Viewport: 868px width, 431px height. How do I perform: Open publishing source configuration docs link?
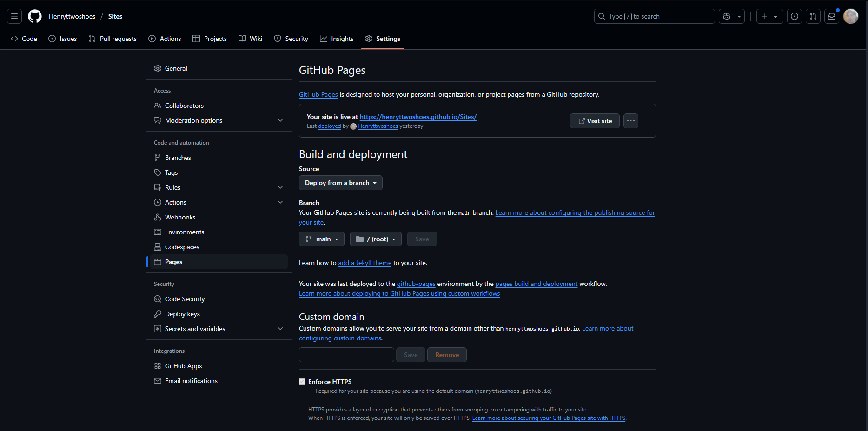575,212
